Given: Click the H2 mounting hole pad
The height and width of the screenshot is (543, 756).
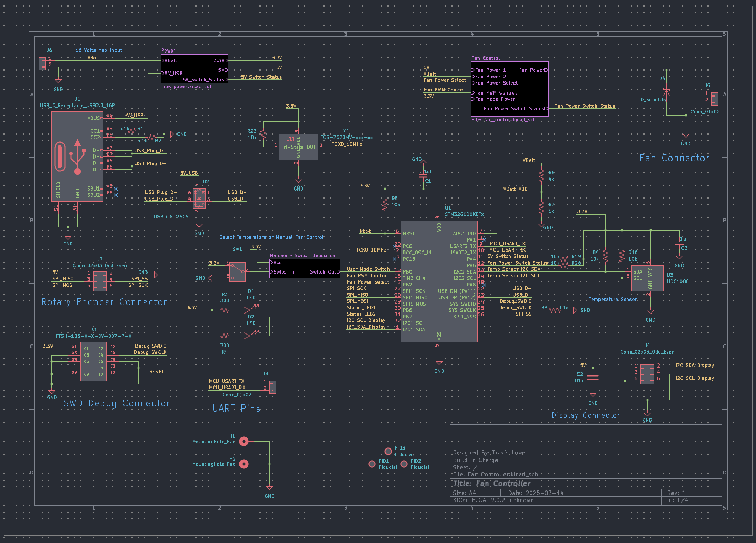Looking at the screenshot, I should 244,464.
